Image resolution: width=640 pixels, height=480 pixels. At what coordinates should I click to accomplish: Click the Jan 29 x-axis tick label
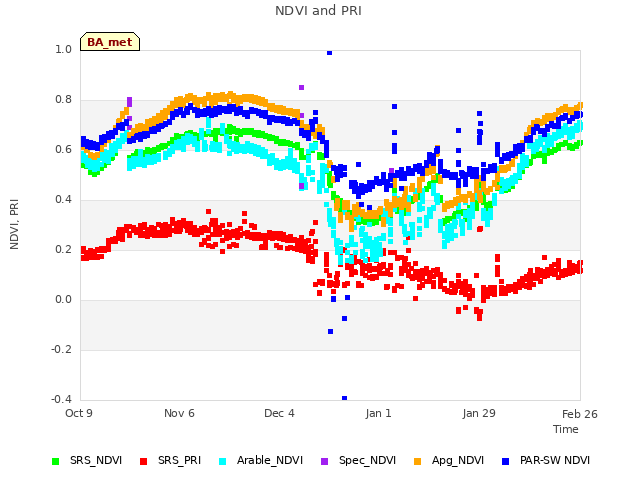coord(479,413)
